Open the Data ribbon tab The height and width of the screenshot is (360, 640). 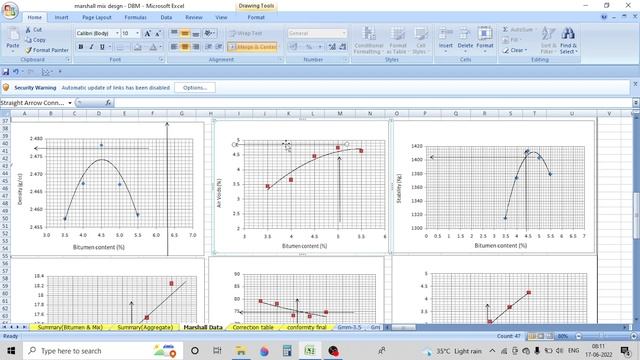coord(166,18)
